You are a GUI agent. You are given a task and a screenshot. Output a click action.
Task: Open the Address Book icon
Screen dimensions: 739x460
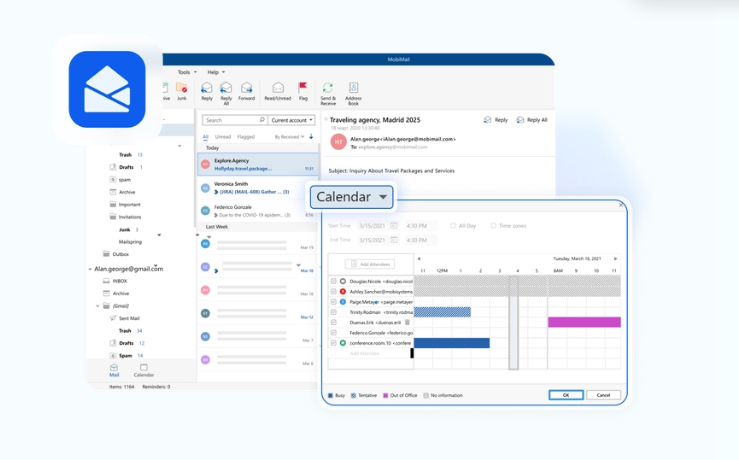point(353,88)
